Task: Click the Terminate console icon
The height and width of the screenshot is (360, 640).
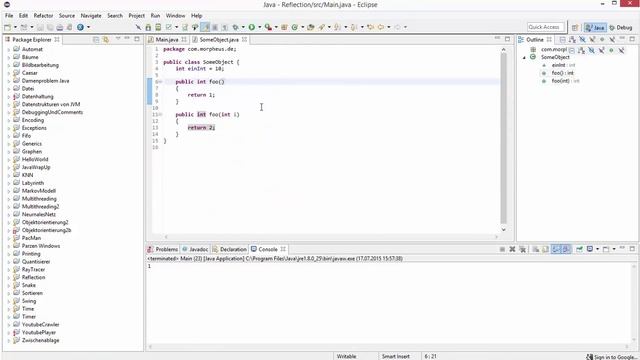Action: (502, 249)
